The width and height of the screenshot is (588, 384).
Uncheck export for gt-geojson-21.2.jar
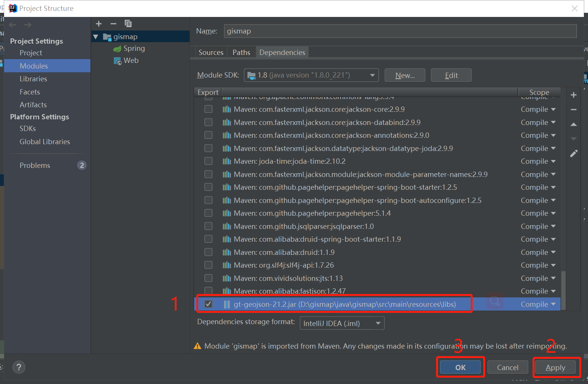208,304
